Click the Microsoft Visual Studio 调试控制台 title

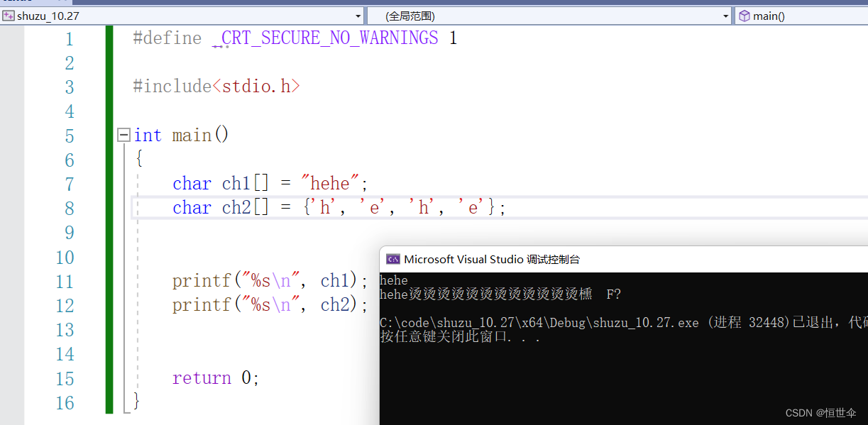[492, 260]
